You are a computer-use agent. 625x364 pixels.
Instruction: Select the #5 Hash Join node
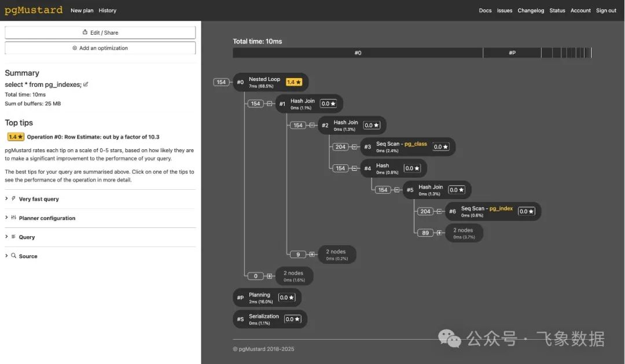[437, 190]
